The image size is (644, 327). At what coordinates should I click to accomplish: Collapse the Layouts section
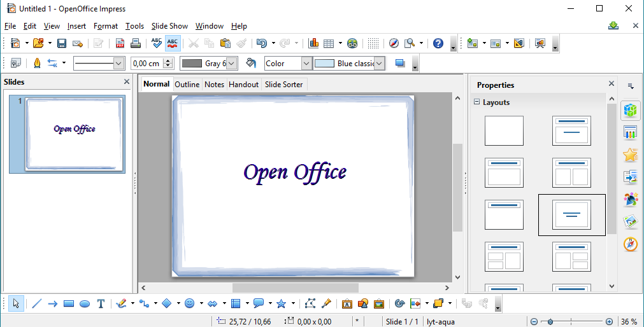point(477,102)
